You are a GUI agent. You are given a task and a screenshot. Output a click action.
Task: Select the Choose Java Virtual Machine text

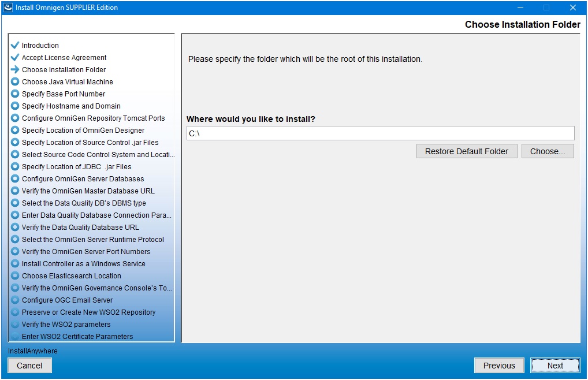68,81
